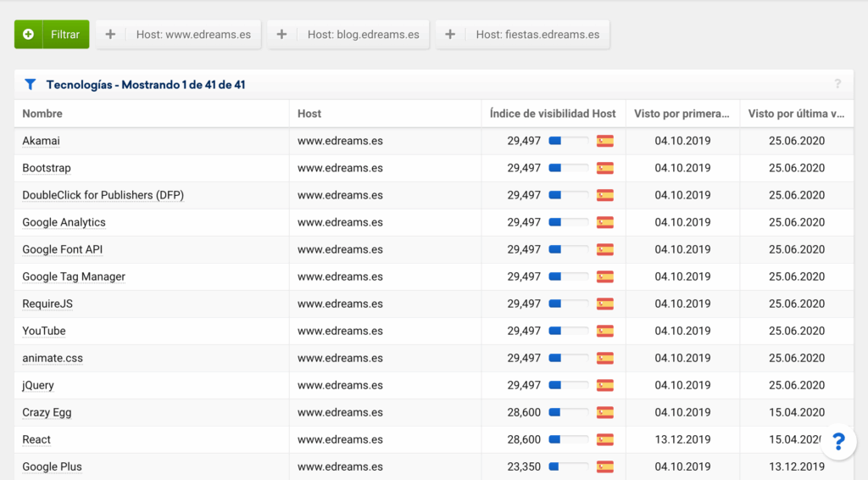This screenshot has height=480, width=868.
Task: Click the 23,350 value in Google Plus row
Action: click(524, 466)
